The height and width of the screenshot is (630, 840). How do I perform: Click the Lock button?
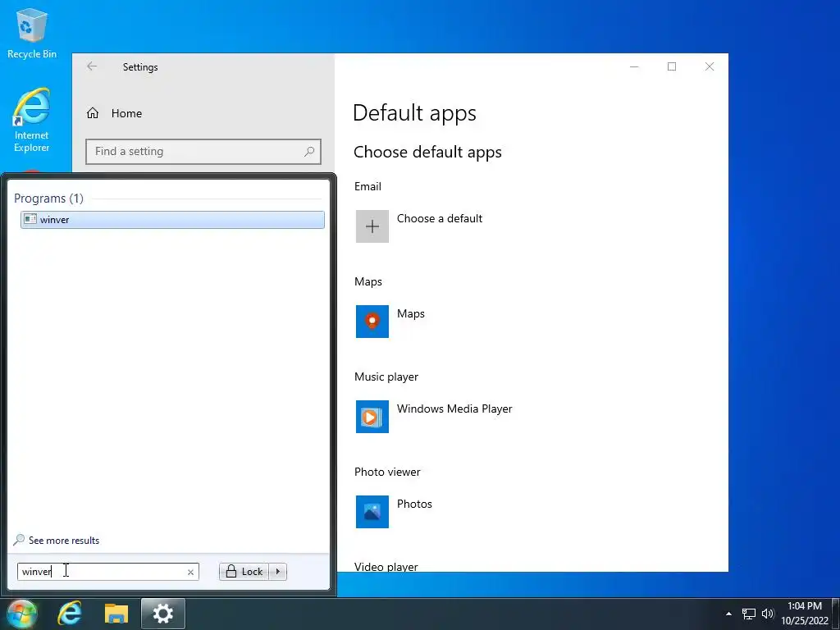(x=244, y=572)
